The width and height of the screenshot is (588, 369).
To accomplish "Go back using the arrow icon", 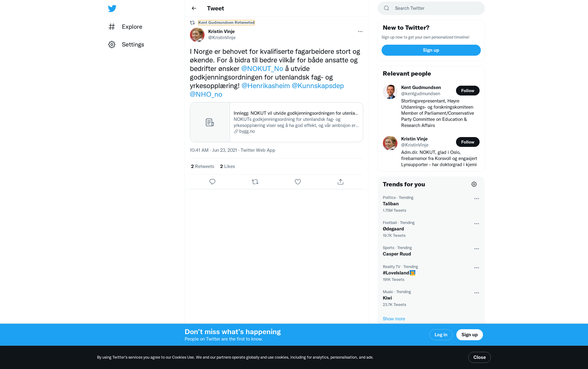I will 194,8.
